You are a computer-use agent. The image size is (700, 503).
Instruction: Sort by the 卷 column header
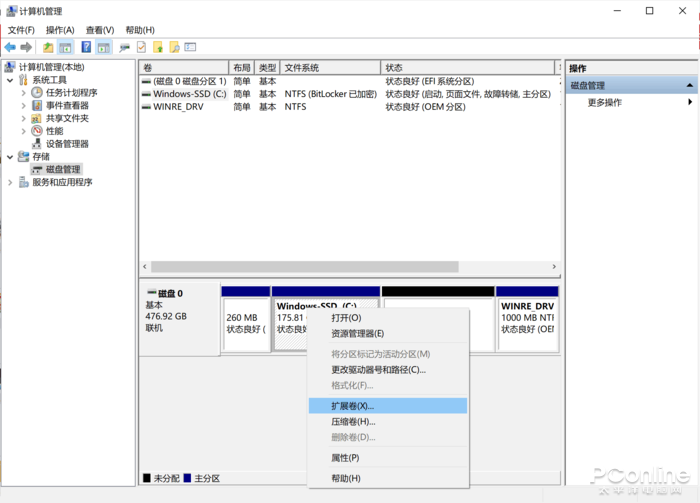[x=184, y=68]
